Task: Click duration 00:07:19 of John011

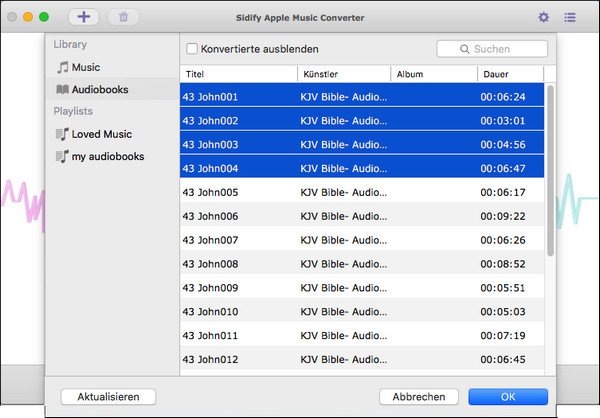Action: (503, 335)
